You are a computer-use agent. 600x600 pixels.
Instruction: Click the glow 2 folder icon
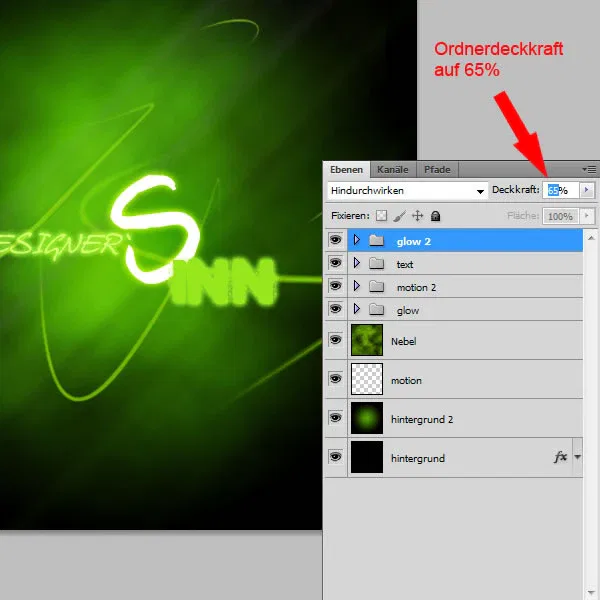click(377, 240)
